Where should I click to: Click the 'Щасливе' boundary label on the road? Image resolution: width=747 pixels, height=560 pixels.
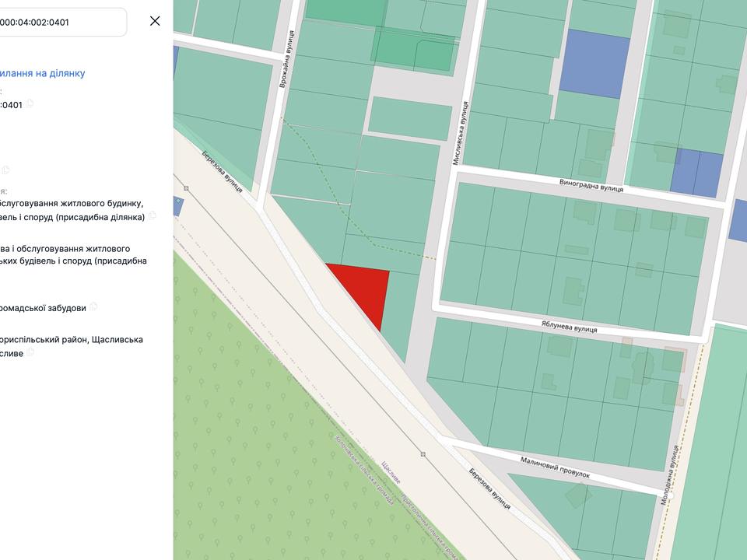coord(391,471)
